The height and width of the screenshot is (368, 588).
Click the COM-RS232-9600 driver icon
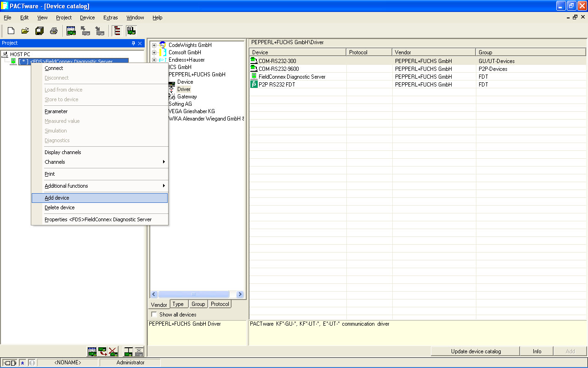pos(254,69)
